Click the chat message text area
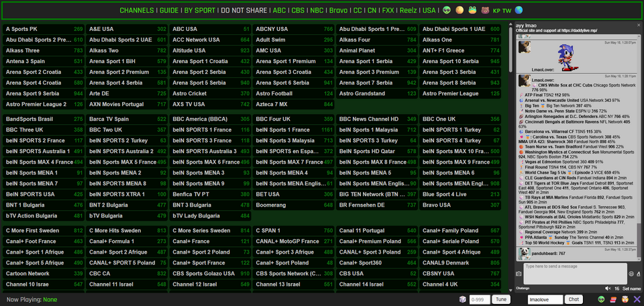This screenshot has height=306, width=644. (x=575, y=274)
